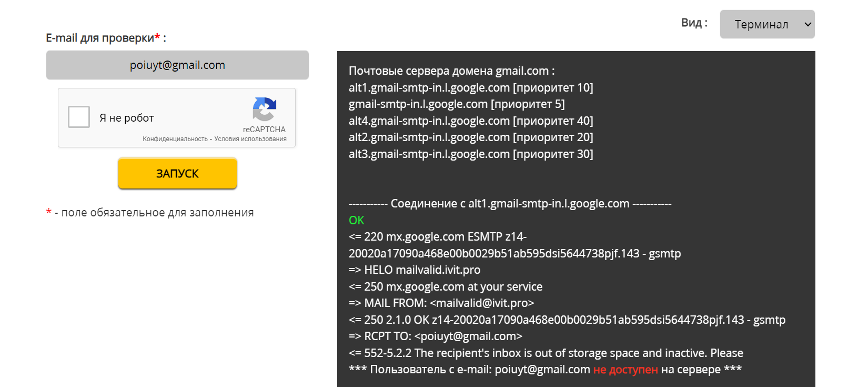868x387 pixels.
Task: Click the dropdown chevron next to Терминал
Action: tap(808, 24)
